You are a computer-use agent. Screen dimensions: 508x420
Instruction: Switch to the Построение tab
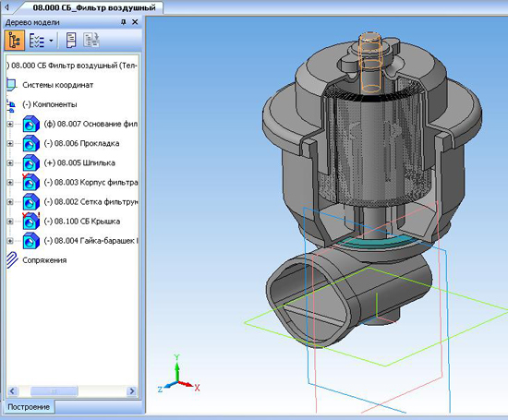pyautogui.click(x=29, y=407)
